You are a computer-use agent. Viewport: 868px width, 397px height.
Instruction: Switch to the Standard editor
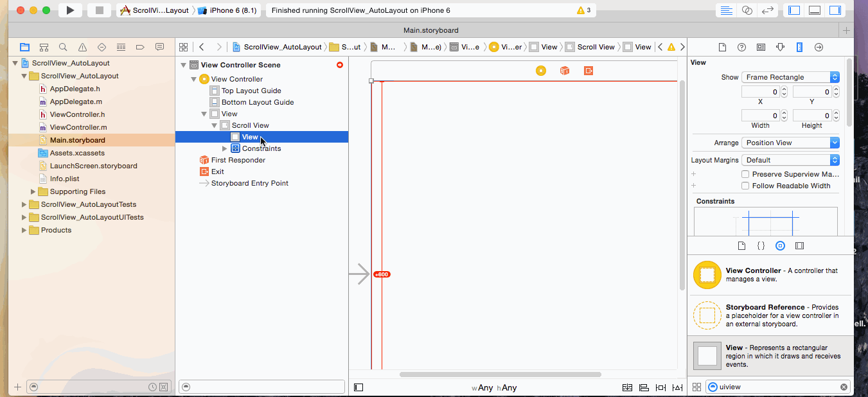pos(726,10)
